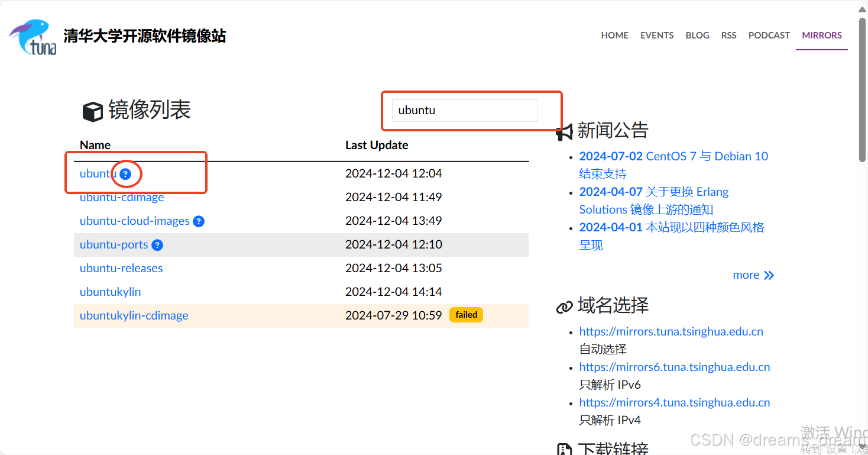Open the ubuntu-ports mirror link

(x=114, y=244)
